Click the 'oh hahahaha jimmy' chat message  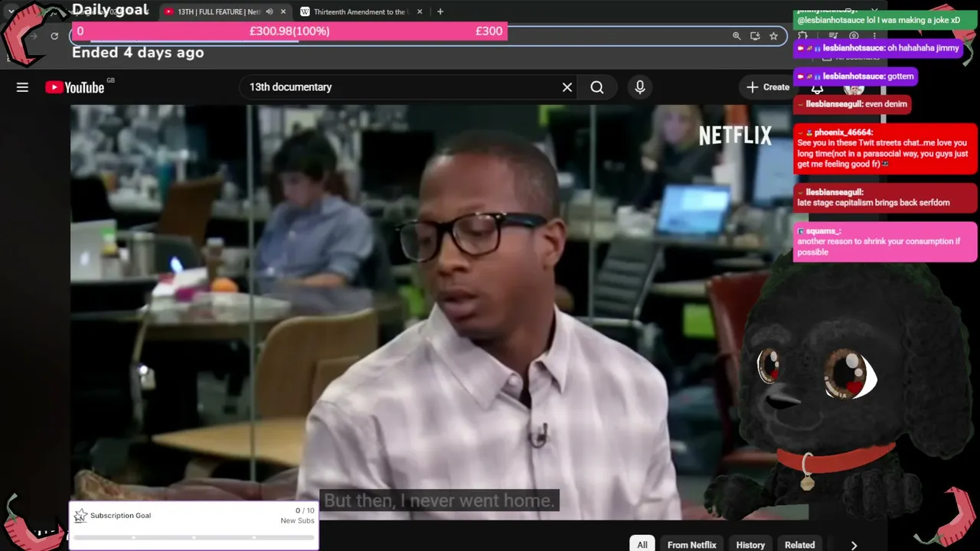tap(877, 48)
